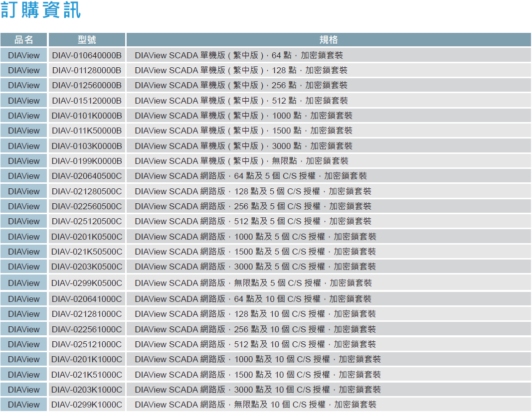Click model DIAV-0203K0500C
The image size is (532, 412).
[87, 267]
